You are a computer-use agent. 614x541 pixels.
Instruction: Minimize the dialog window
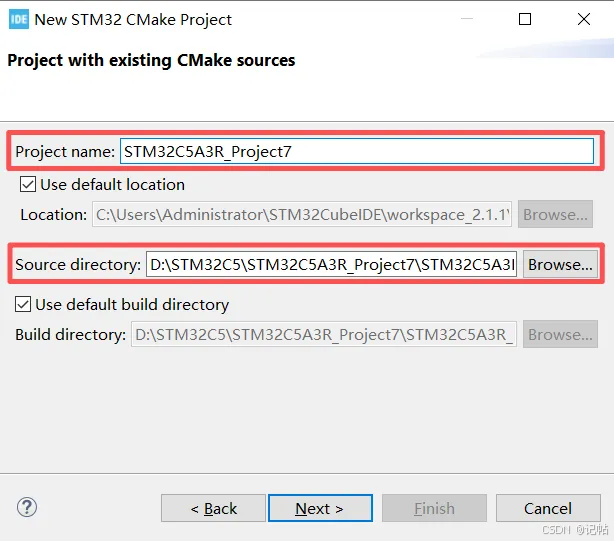pyautogui.click(x=466, y=19)
